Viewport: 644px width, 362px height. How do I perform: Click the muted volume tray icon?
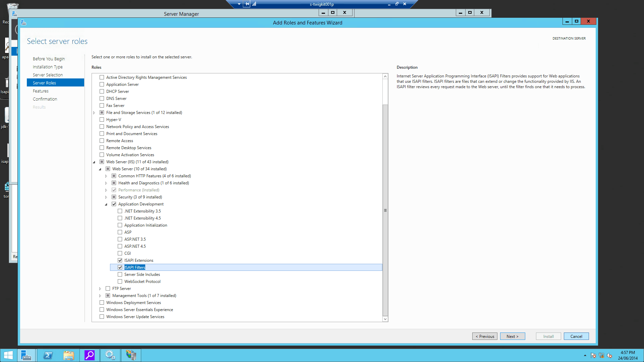[609, 355]
